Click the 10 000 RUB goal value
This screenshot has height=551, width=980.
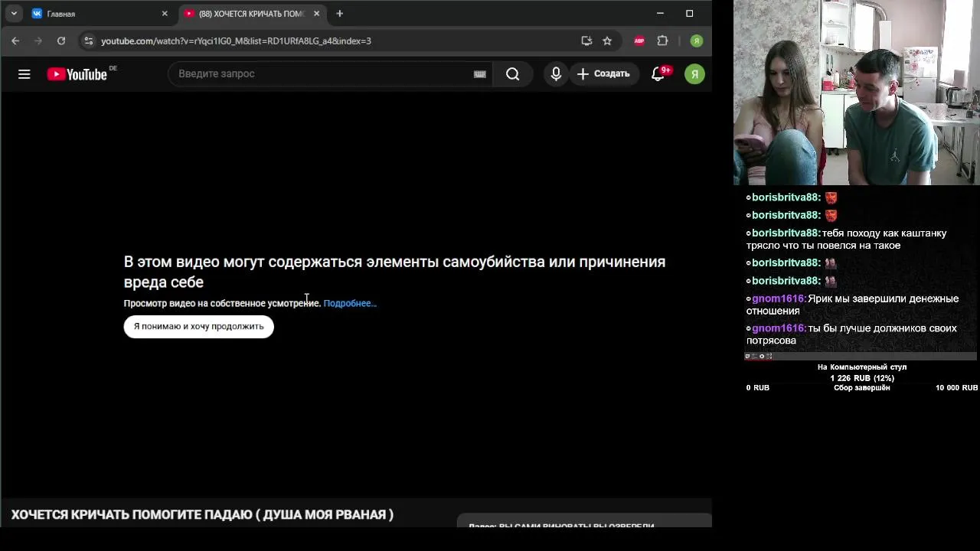tap(956, 388)
